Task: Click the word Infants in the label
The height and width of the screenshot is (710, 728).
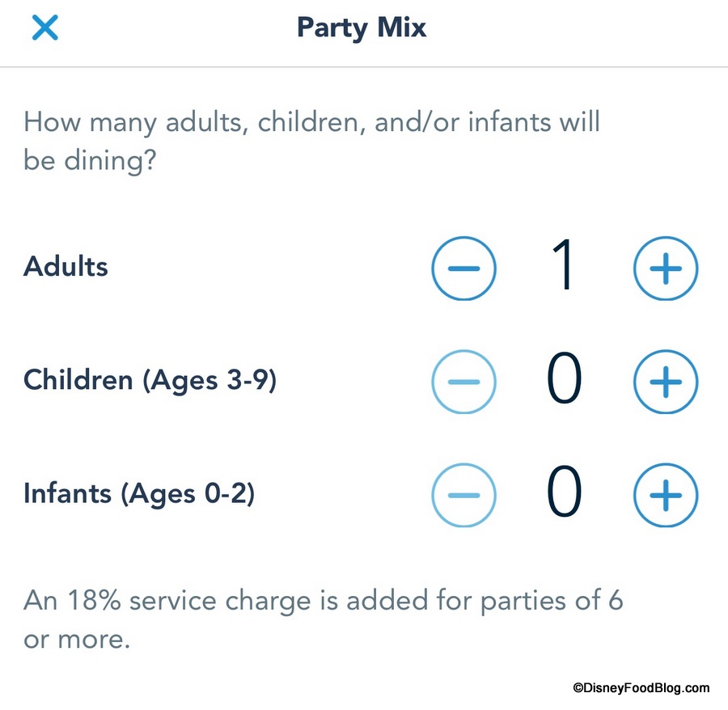Action: [68, 493]
